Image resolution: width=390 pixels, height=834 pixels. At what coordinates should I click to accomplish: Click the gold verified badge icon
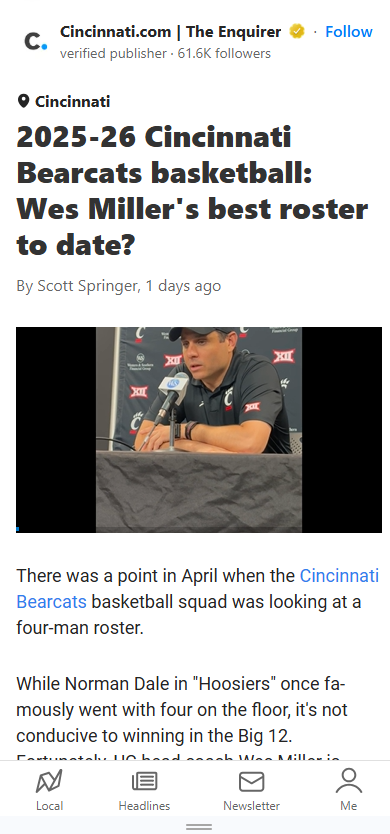[297, 32]
